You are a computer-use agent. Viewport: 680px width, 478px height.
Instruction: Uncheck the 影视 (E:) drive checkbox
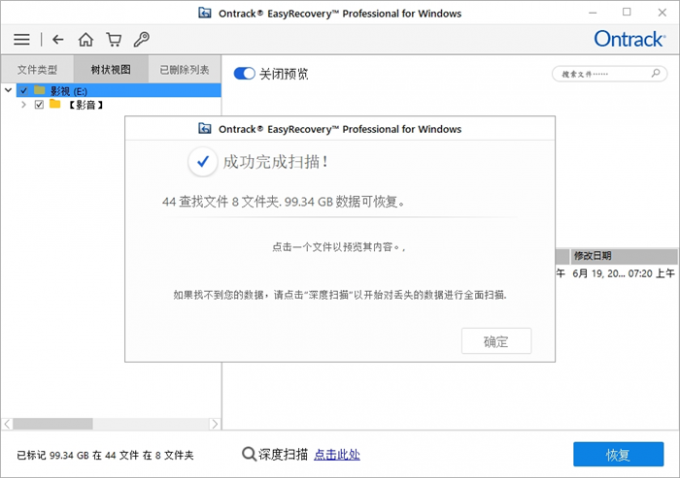point(23,90)
